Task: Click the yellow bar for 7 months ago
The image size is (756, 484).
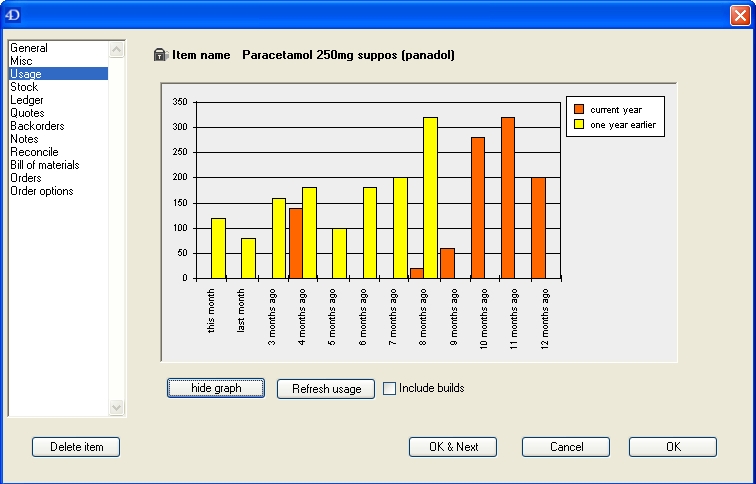Action: (x=400, y=228)
